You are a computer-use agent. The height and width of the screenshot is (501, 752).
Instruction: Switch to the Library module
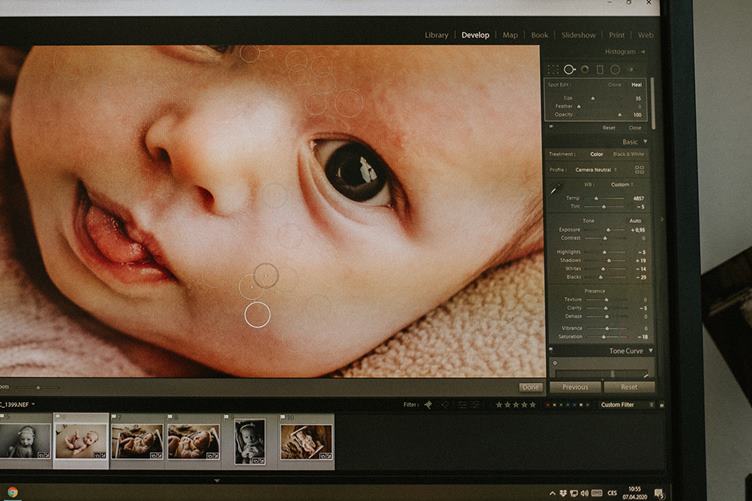click(x=436, y=35)
